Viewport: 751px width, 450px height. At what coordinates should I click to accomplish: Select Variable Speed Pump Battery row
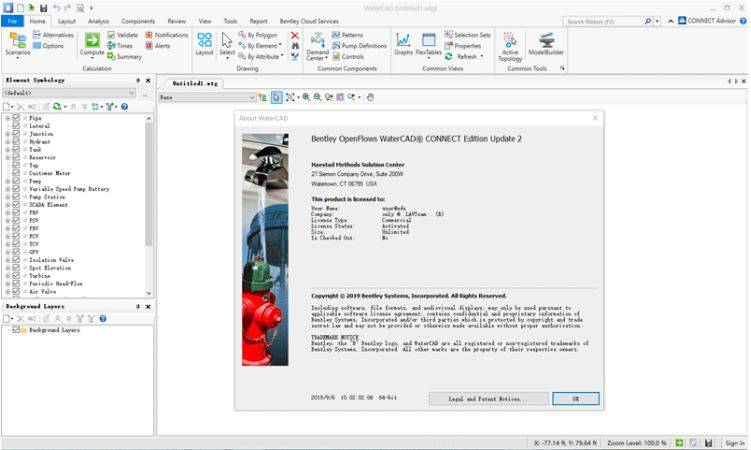[x=69, y=189]
